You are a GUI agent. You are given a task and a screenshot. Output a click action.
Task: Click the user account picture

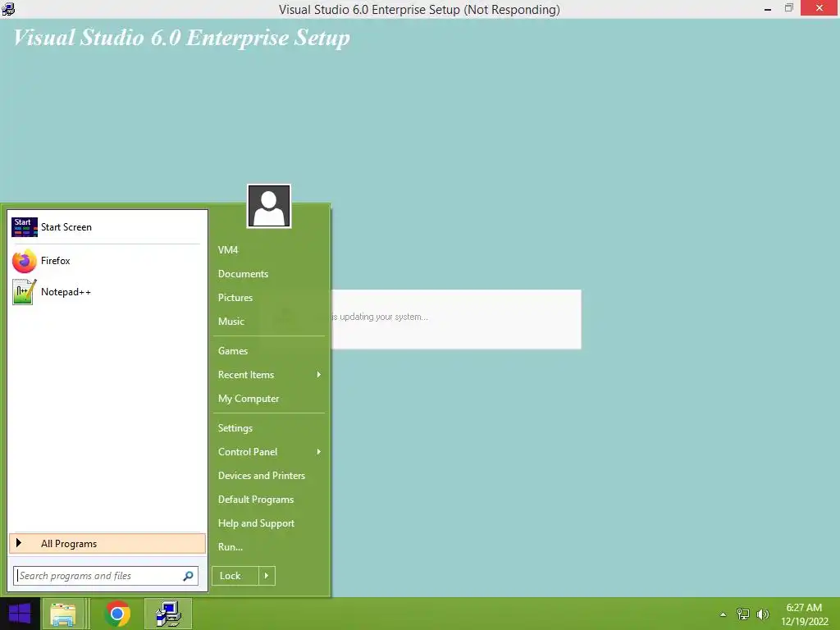point(269,206)
